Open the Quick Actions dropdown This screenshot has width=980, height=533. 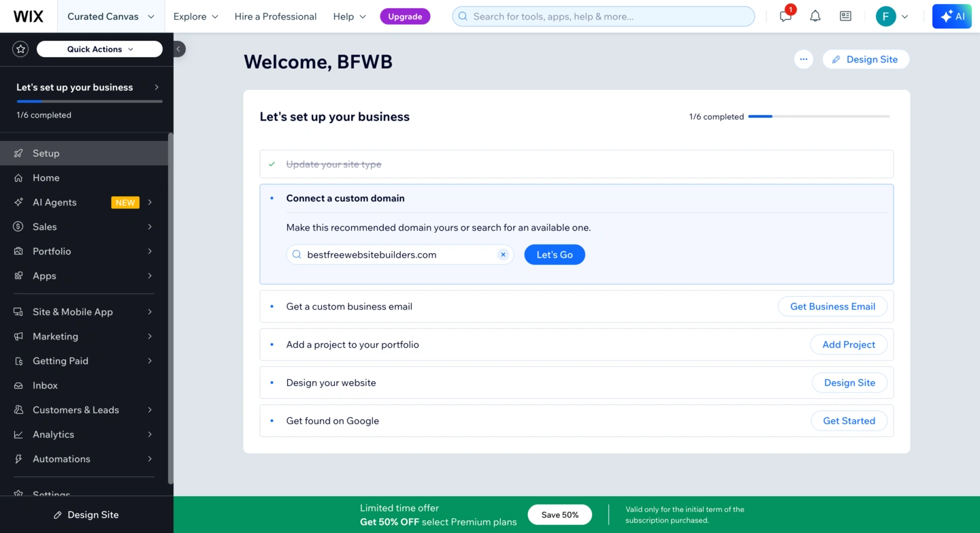tap(99, 48)
